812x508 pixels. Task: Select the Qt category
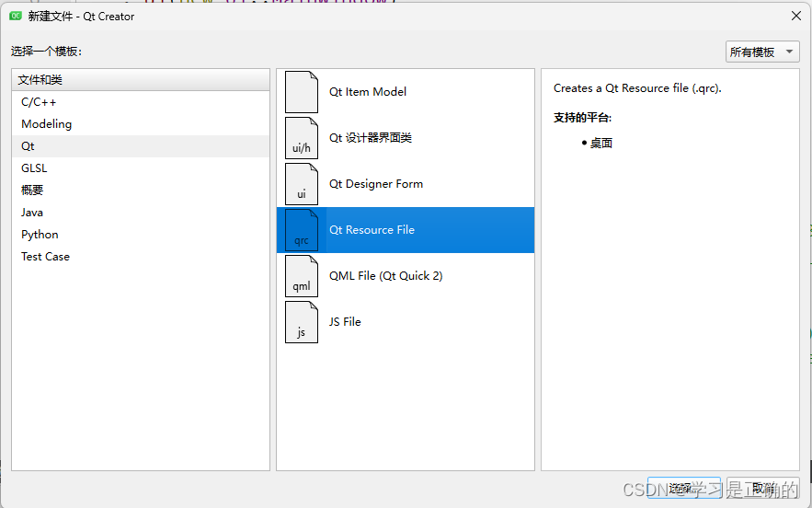click(x=141, y=146)
